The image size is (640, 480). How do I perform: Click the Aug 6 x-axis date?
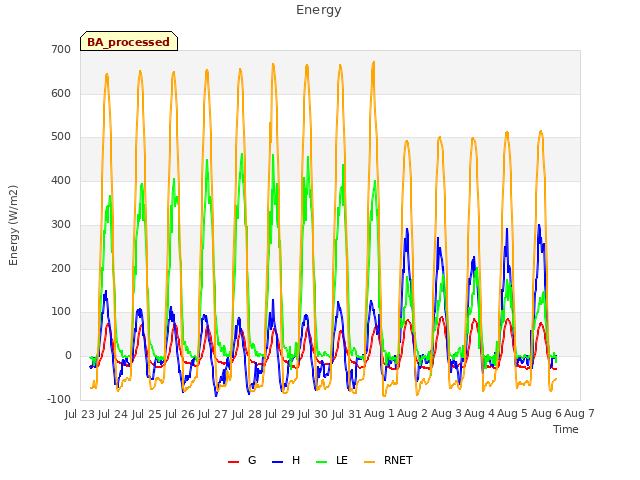click(546, 414)
